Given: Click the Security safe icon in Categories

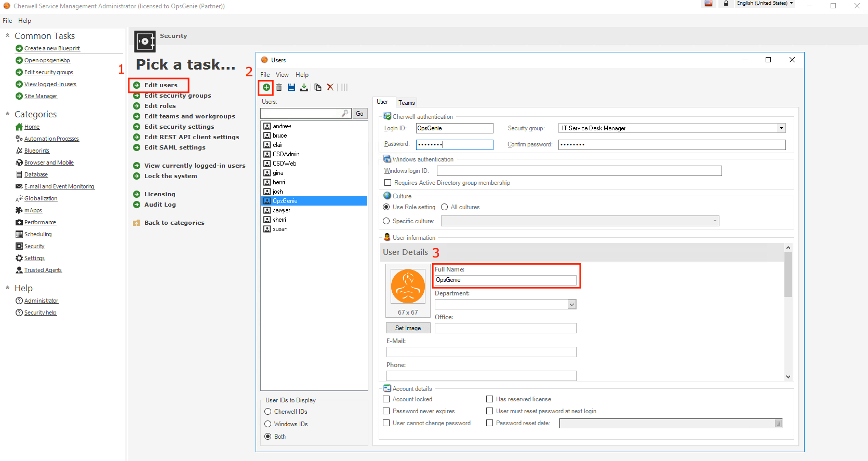Looking at the screenshot, I should tap(19, 246).
